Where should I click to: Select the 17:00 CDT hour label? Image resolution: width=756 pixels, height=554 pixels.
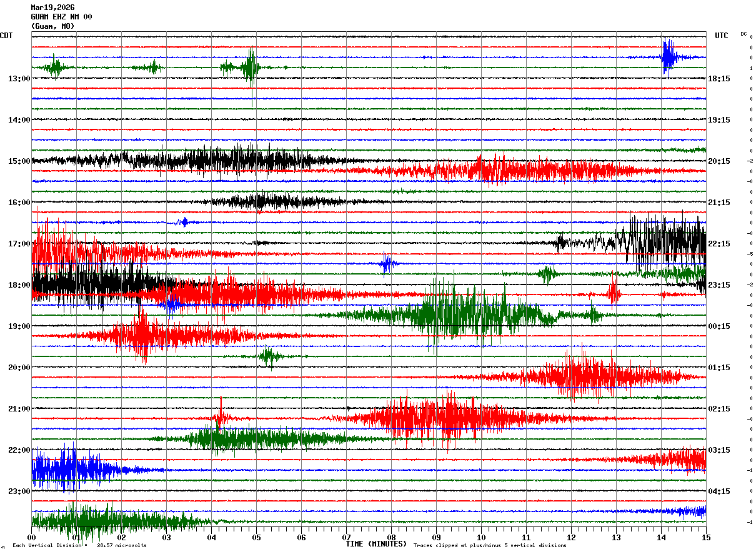click(19, 244)
